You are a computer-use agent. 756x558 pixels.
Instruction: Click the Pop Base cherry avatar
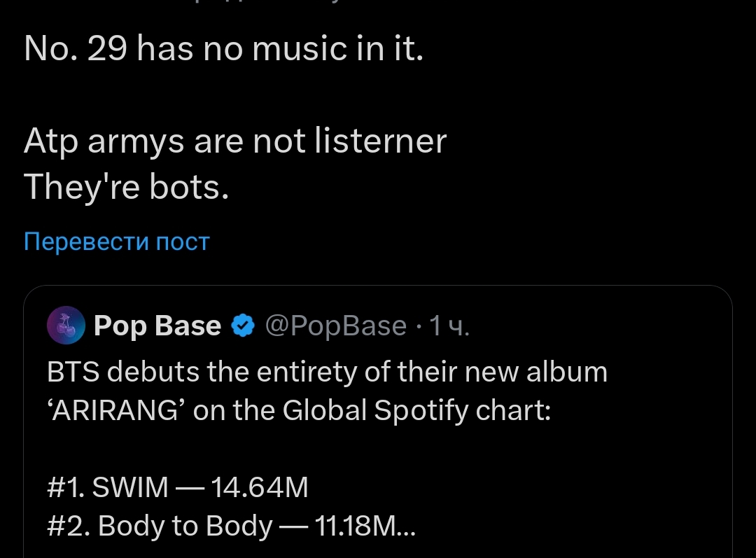tap(66, 326)
